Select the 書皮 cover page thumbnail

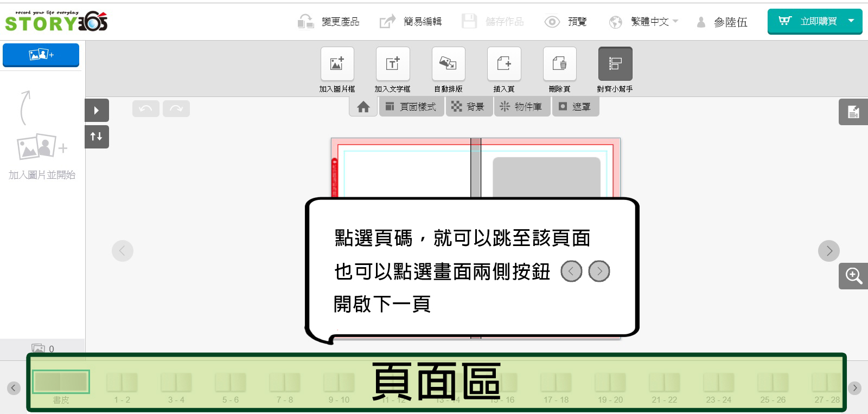point(61,383)
